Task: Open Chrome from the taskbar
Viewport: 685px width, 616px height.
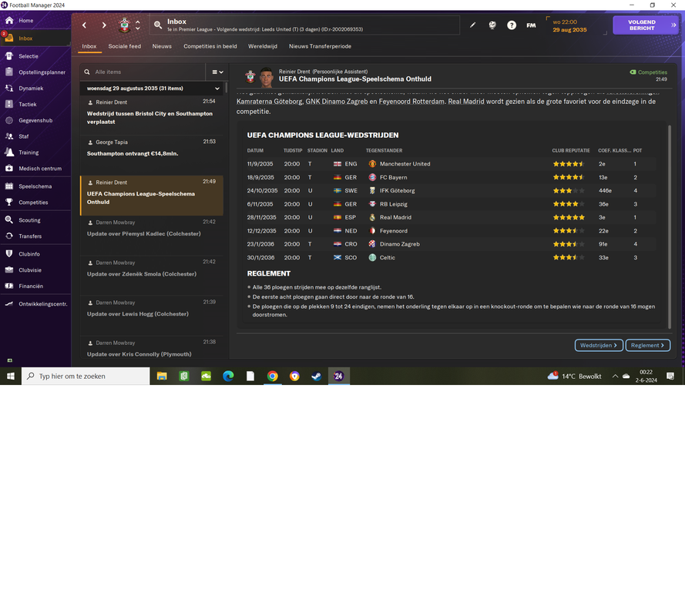Action: [x=273, y=377]
